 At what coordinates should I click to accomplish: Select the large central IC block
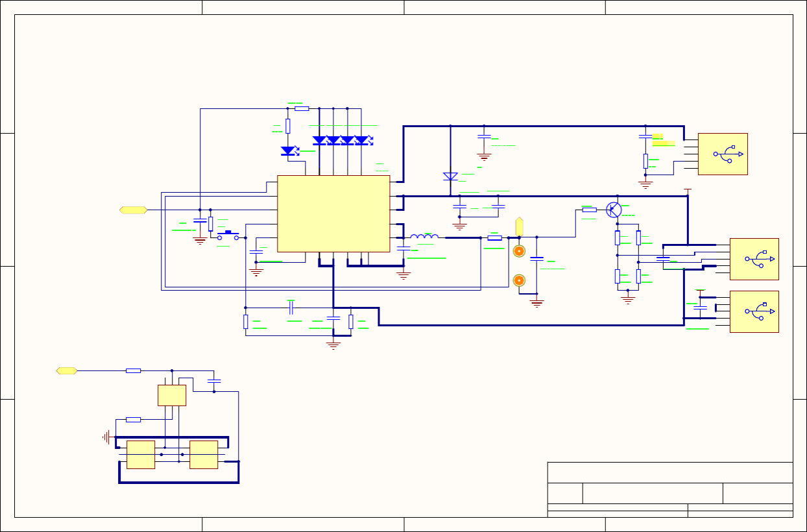click(333, 213)
